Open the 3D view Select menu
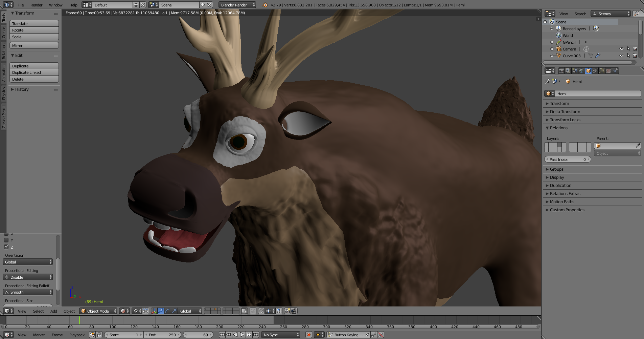This screenshot has height=339, width=644. (38, 311)
